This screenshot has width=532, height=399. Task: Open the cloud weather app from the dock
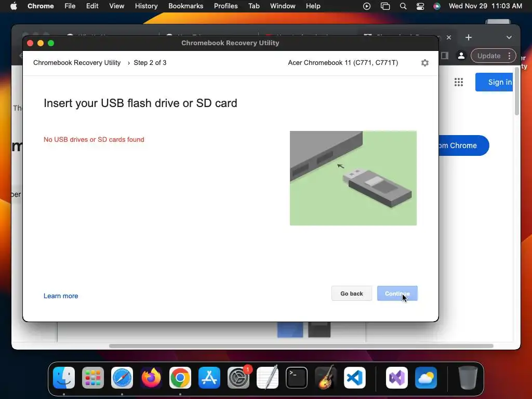(x=426, y=378)
